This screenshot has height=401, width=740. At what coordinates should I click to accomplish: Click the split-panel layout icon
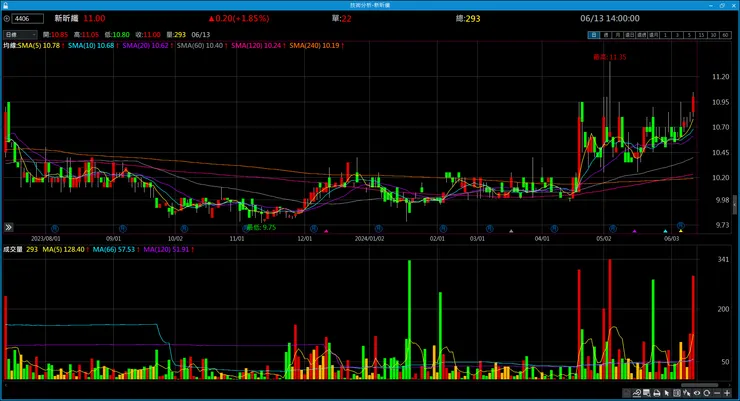[677, 393]
